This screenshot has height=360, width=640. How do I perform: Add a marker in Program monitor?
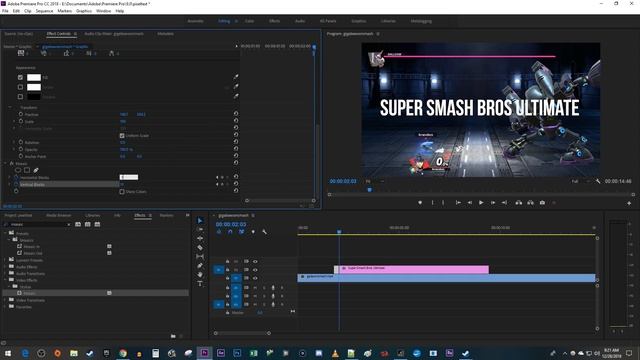[420, 202]
